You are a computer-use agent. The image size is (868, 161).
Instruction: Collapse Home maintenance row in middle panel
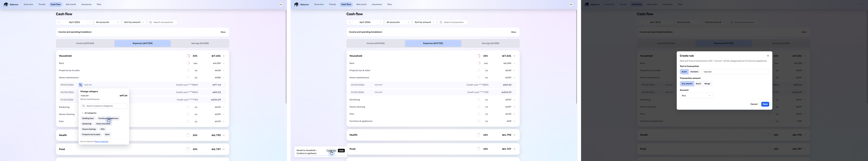coord(514,78)
